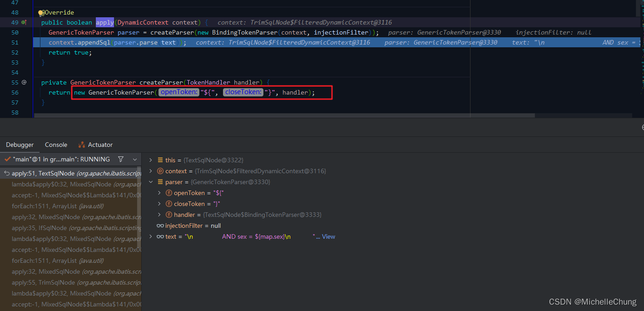Switch to the Console tab
The width and height of the screenshot is (644, 311).
[56, 145]
